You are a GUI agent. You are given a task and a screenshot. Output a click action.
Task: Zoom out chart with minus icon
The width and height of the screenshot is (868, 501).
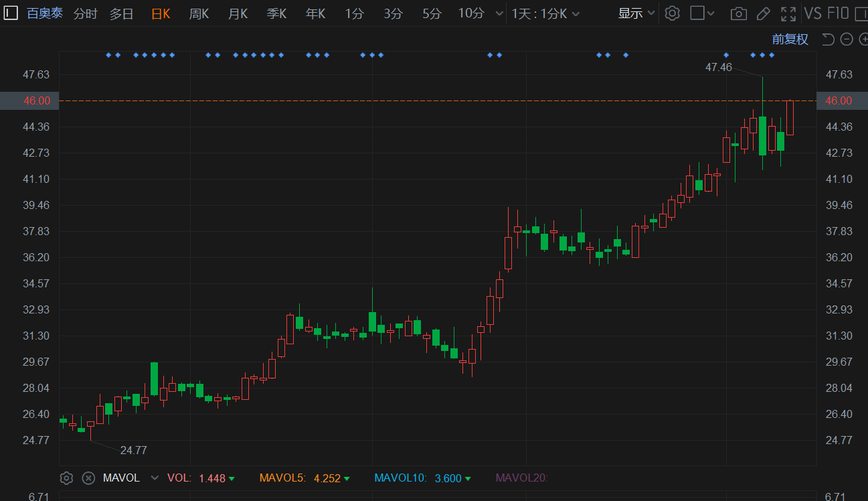[x=846, y=40]
